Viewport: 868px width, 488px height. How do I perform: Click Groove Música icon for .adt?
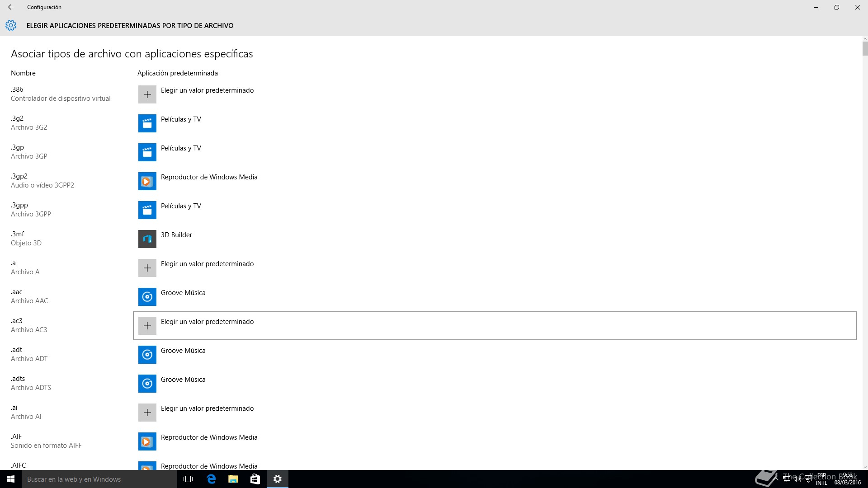pos(147,355)
